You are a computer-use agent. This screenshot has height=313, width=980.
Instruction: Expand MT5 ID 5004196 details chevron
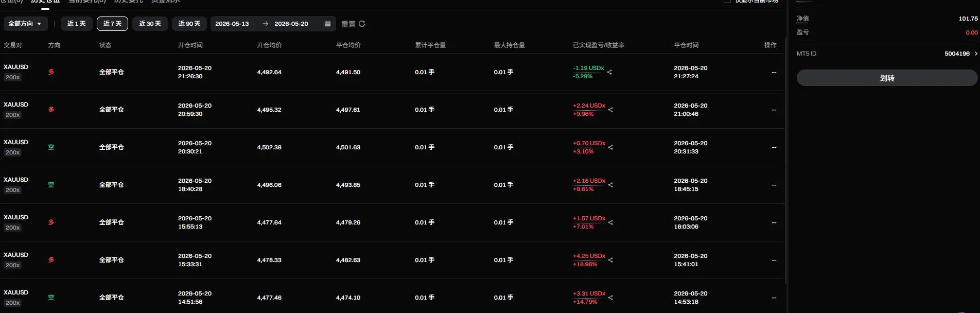tap(976, 54)
